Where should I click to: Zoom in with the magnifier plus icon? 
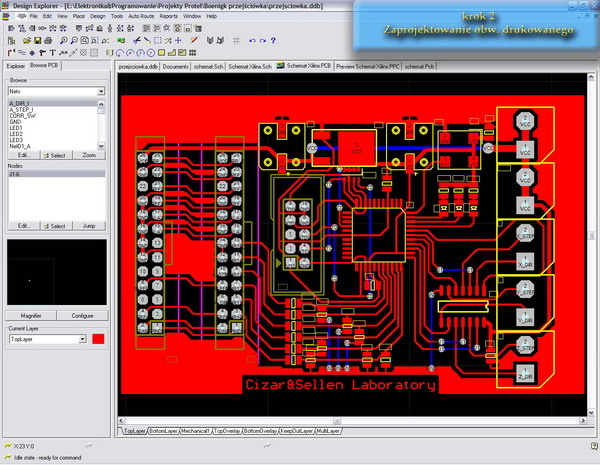(x=63, y=40)
